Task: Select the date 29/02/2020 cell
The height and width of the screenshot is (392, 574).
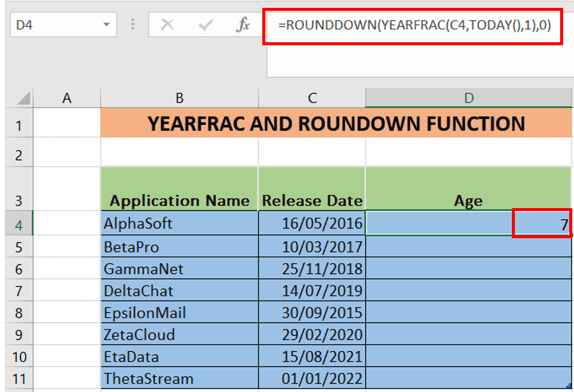Action: [x=312, y=334]
